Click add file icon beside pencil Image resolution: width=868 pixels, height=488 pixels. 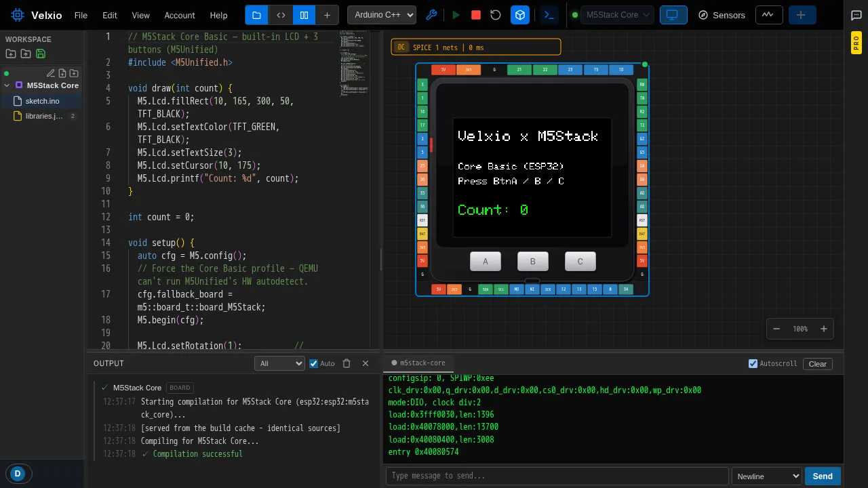tap(62, 73)
